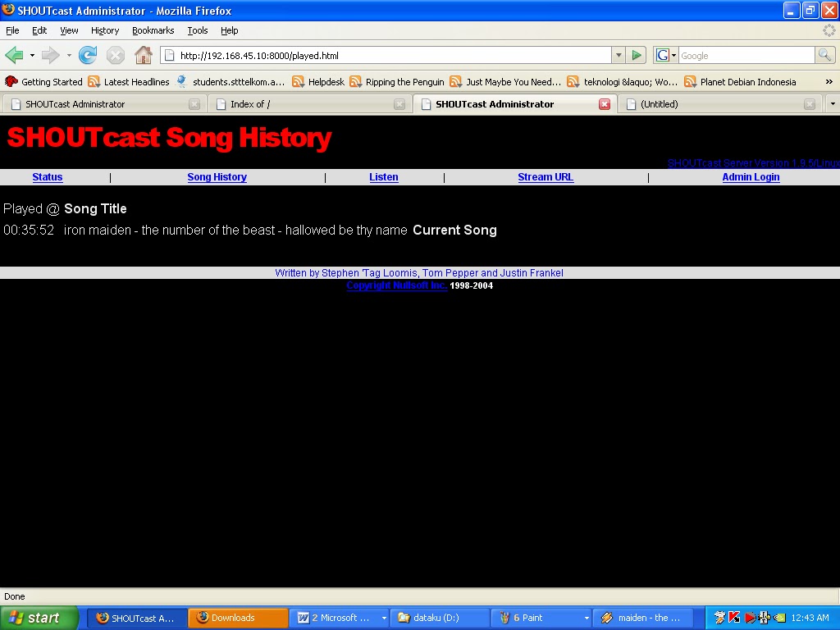
Task: Open students.stttelkom.a... bookmark
Action: tap(231, 82)
